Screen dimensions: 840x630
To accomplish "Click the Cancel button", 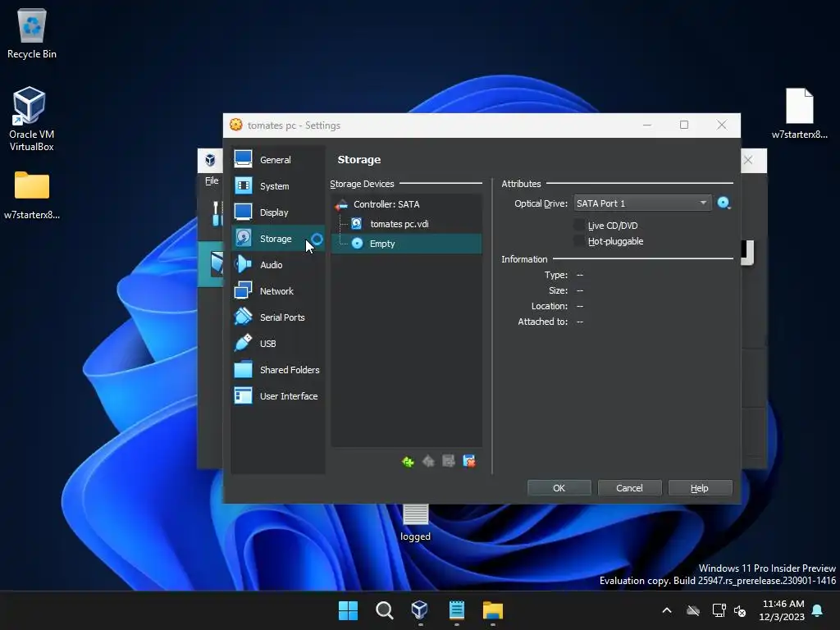I will (629, 488).
